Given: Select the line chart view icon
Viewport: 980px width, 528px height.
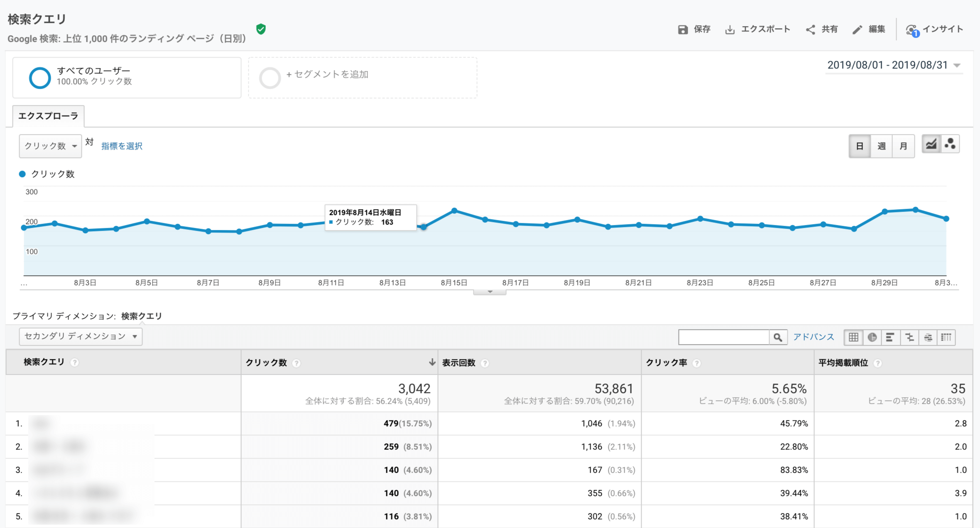Looking at the screenshot, I should (x=931, y=144).
